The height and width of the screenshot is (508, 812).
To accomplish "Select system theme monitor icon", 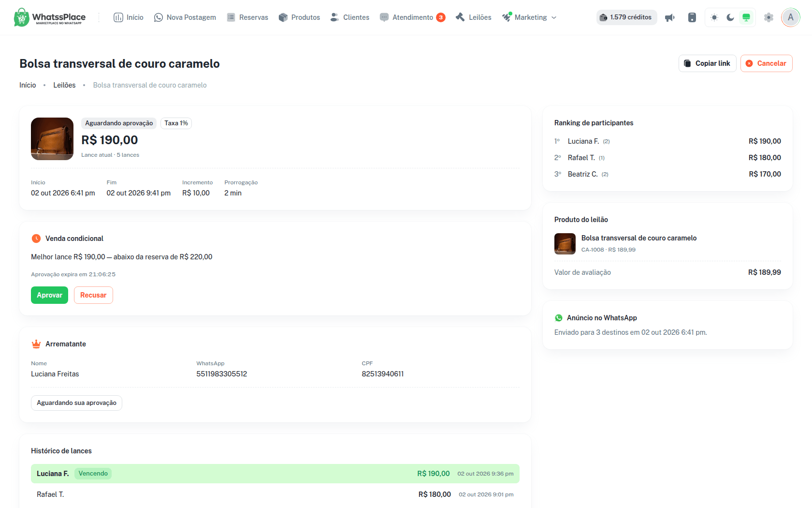I will [746, 17].
